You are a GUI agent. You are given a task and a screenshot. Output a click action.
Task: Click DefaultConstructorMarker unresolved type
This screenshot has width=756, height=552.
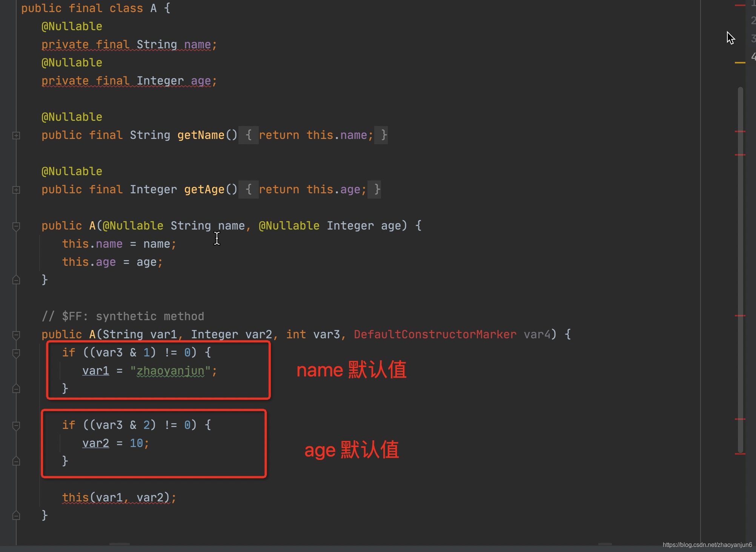coord(435,335)
